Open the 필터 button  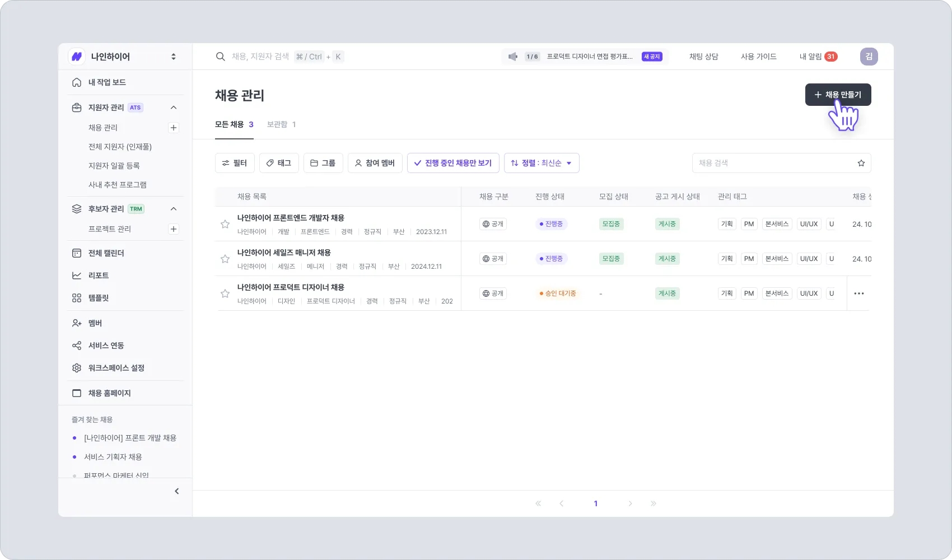coord(235,163)
